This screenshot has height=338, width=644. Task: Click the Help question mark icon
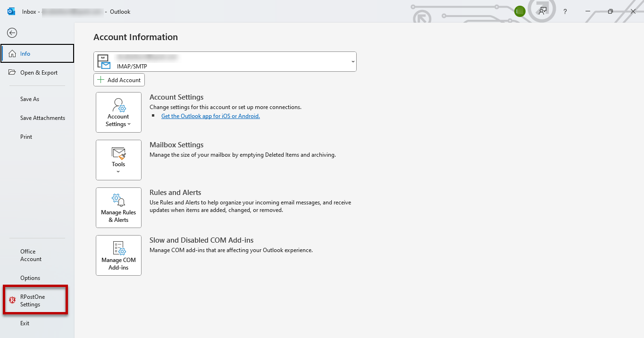coord(565,12)
